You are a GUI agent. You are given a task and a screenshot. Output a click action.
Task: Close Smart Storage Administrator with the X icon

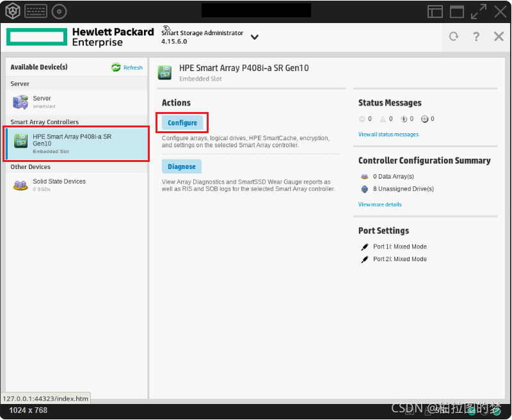tap(499, 36)
